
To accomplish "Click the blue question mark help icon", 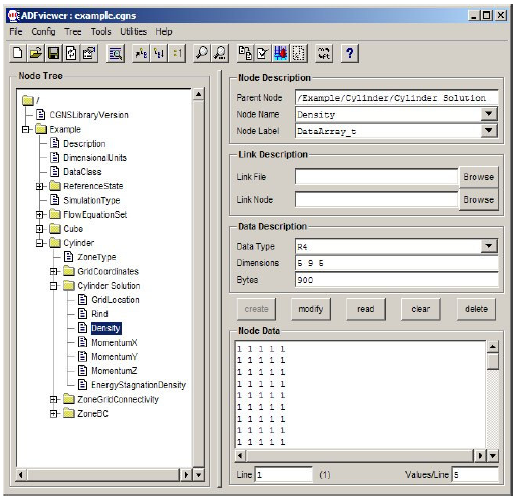I will coord(350,53).
